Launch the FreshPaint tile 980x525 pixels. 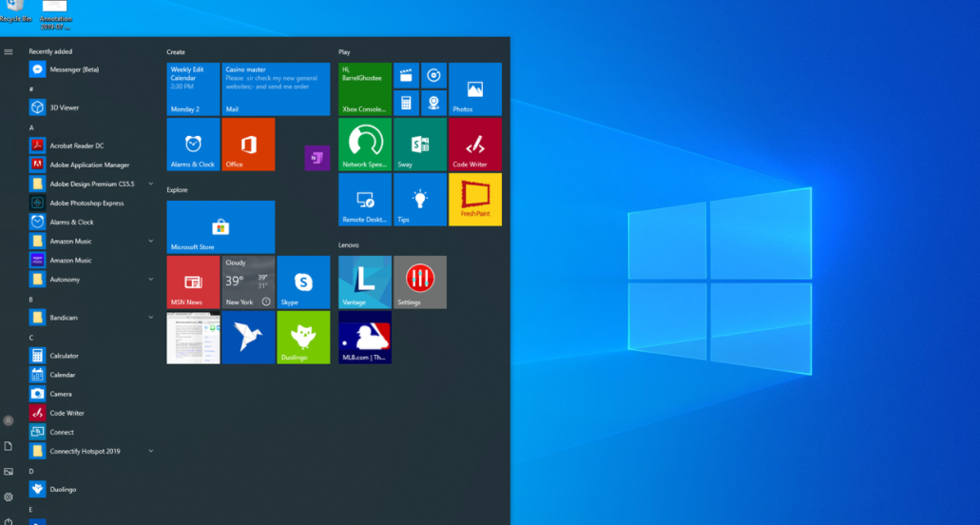[475, 200]
